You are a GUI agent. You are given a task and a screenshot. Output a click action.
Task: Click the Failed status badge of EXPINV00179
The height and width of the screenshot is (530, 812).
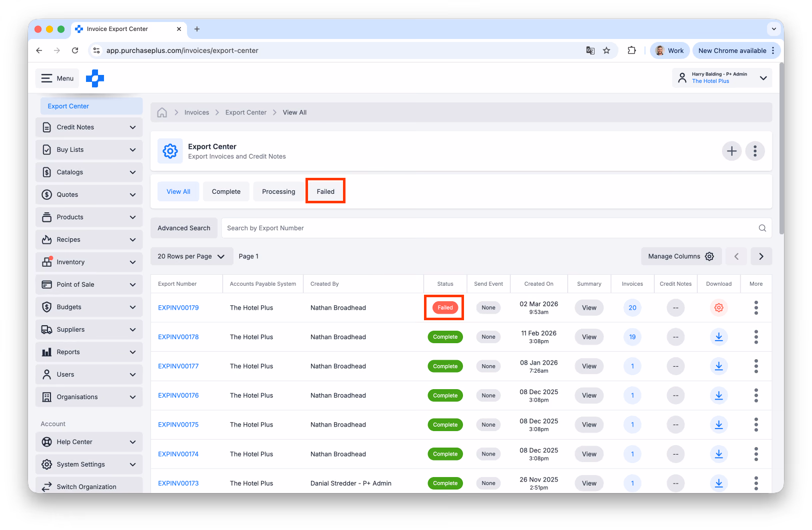(445, 308)
